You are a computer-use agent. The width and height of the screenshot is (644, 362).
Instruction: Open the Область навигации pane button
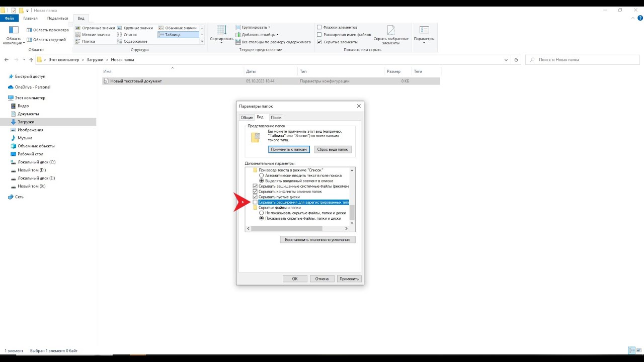(14, 35)
